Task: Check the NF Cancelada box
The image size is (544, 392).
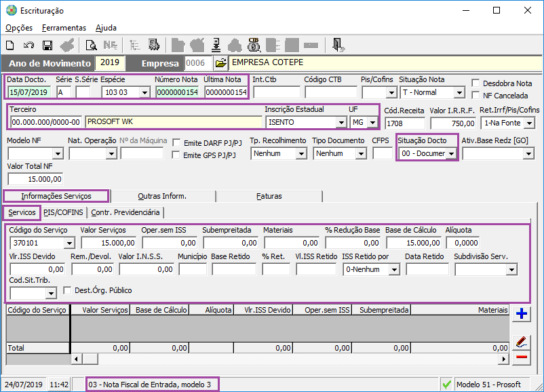Action: click(x=476, y=96)
